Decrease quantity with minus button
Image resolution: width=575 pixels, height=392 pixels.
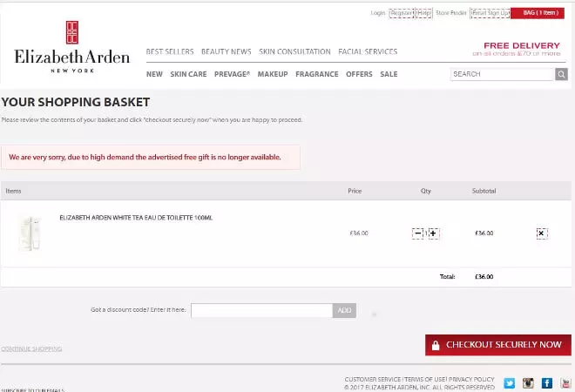pyautogui.click(x=418, y=233)
